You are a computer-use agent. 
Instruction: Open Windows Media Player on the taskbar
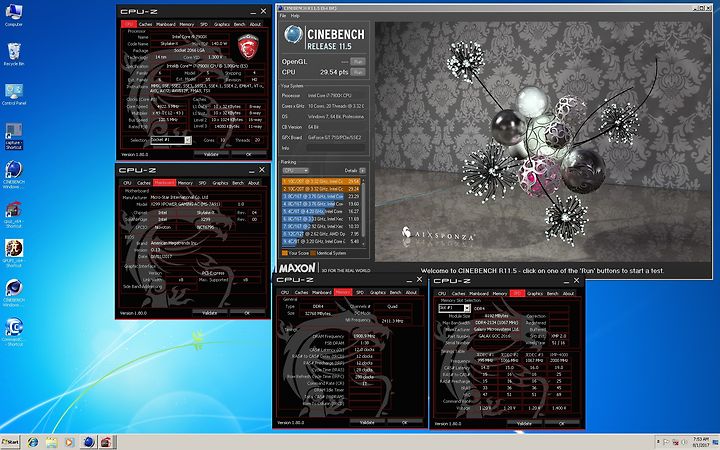pyautogui.click(x=69, y=442)
